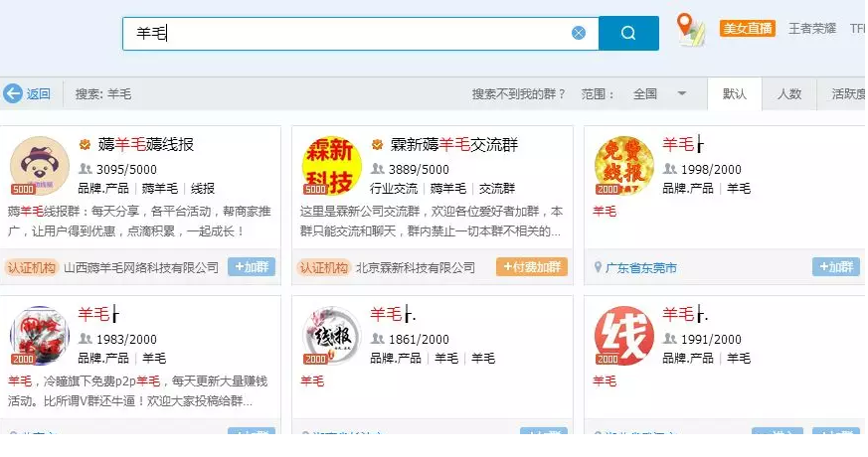Viewport: 868px width, 457px height.
Task: Click 北京霖新科技有限公司 organization name
Action: pyautogui.click(x=416, y=268)
